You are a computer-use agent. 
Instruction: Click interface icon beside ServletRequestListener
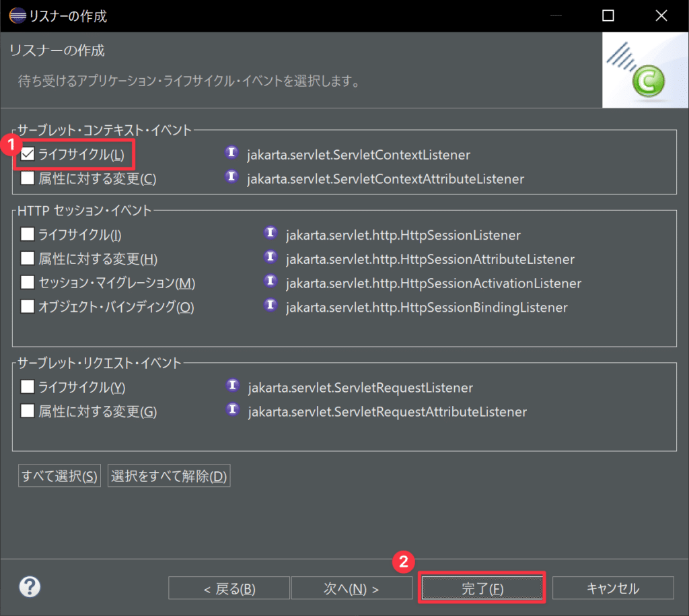pos(231,387)
